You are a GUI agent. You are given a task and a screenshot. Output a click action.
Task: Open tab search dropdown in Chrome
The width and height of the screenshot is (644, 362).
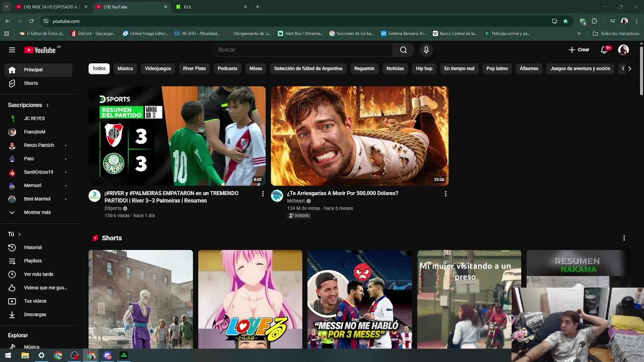(x=7, y=7)
